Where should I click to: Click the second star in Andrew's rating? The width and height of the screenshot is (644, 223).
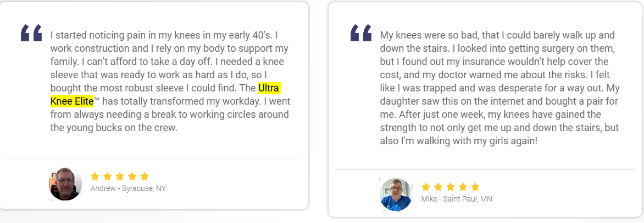point(108,177)
